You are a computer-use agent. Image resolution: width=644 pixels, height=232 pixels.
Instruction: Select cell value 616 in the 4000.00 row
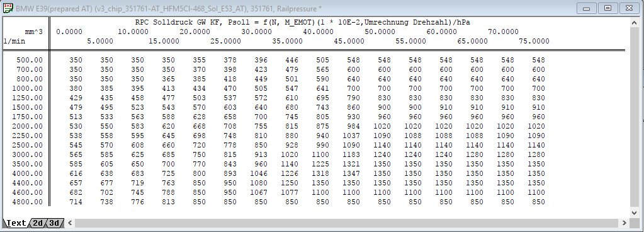click(76, 173)
